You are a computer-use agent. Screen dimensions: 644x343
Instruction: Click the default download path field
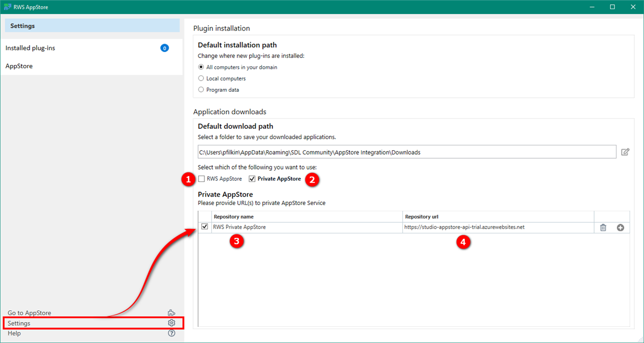pyautogui.click(x=407, y=152)
